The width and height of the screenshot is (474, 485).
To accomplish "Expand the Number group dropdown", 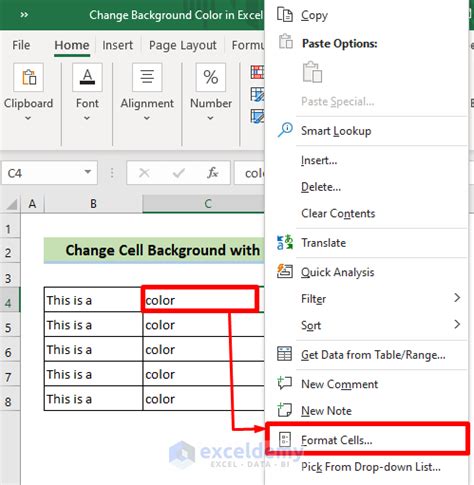I will (210, 118).
